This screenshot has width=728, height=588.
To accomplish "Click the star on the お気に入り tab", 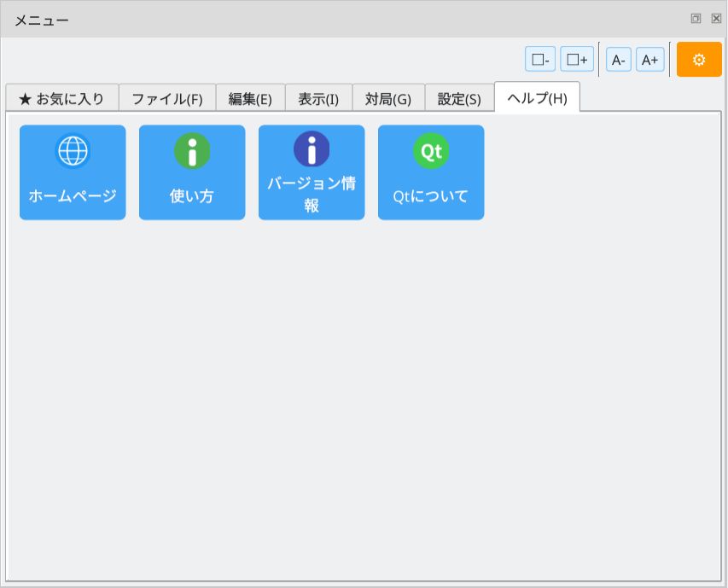I will click(24, 97).
